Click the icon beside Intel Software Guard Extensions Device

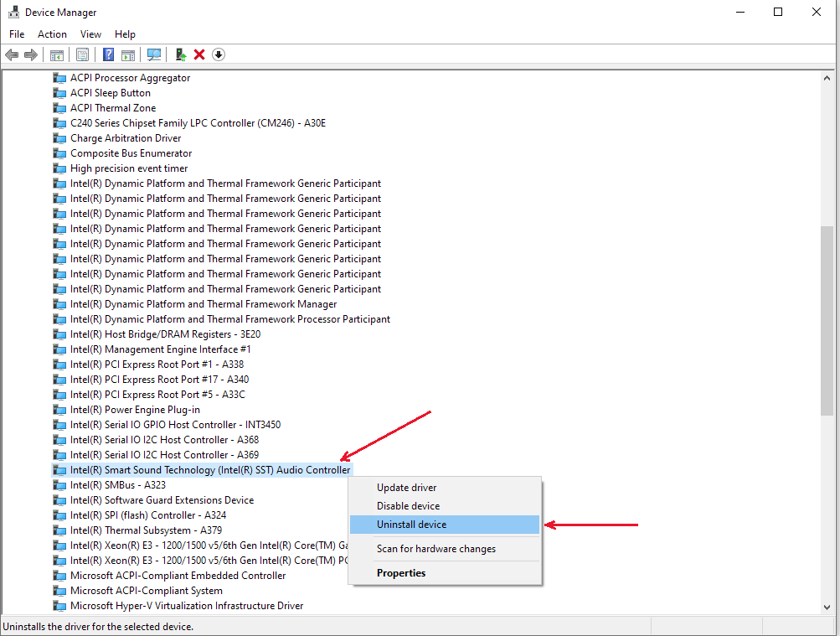coord(59,500)
